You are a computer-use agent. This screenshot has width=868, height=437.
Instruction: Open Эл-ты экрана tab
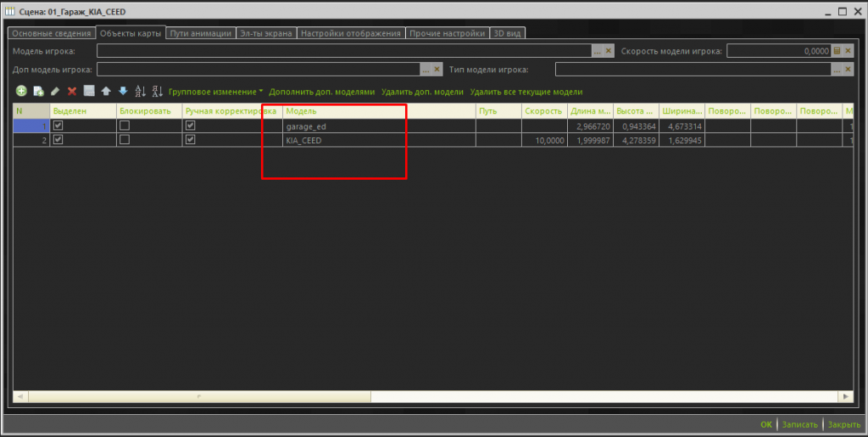(266, 33)
